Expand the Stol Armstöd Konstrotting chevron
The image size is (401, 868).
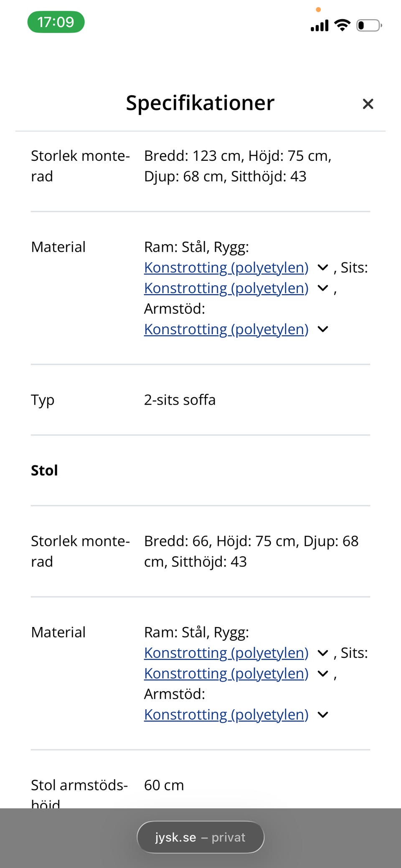click(323, 715)
